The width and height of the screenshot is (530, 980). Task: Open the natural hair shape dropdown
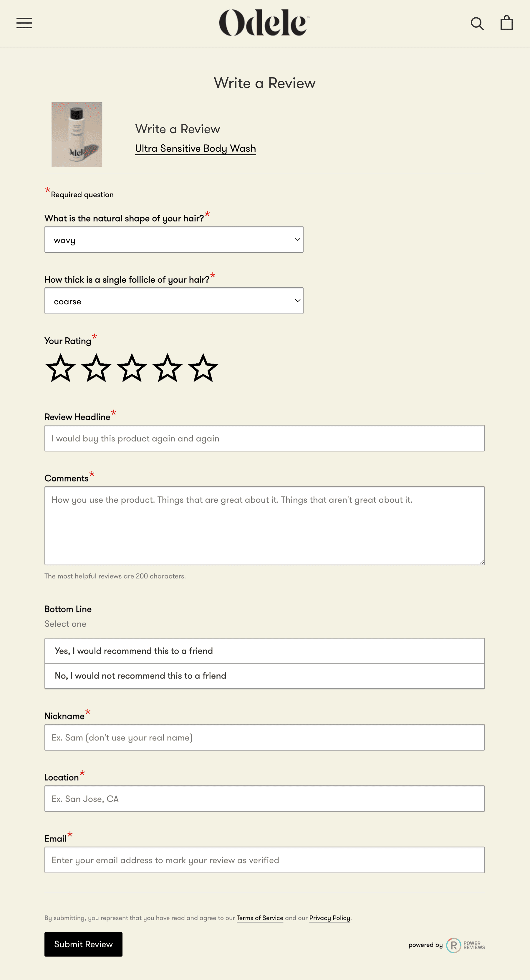pyautogui.click(x=174, y=240)
